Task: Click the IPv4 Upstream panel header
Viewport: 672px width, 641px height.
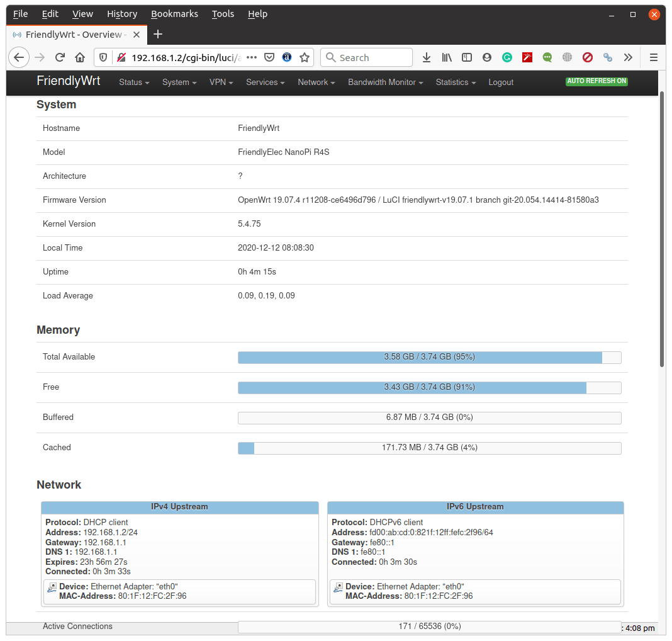Action: point(179,507)
